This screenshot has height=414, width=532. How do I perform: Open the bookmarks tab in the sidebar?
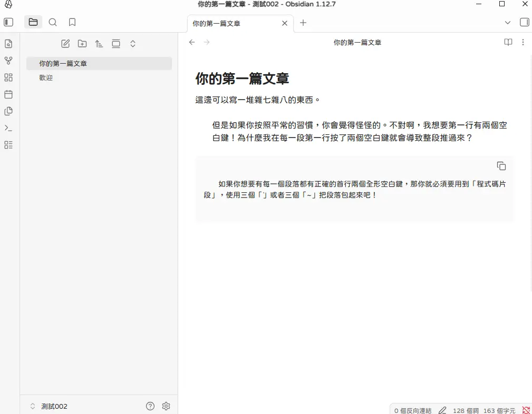(72, 22)
